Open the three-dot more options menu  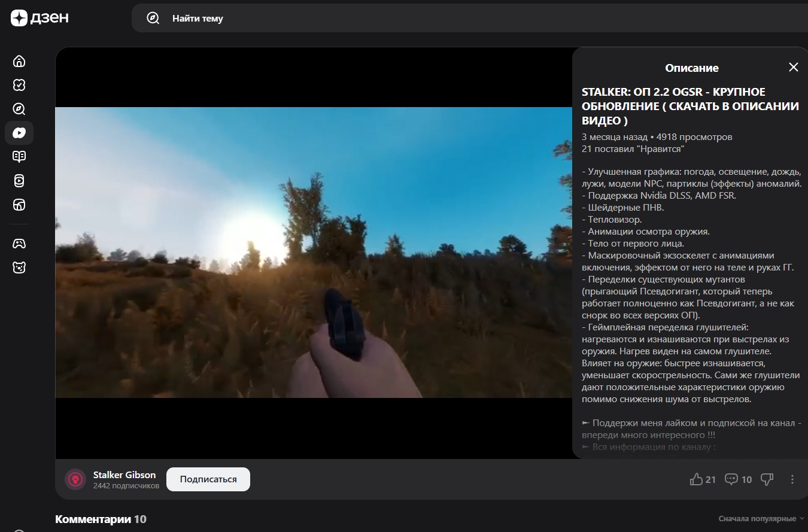click(792, 479)
